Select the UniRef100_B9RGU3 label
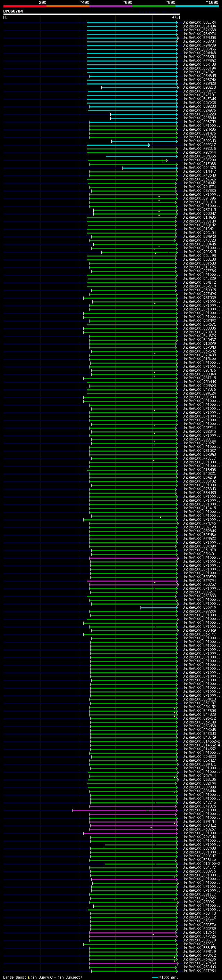 pyautogui.click(x=199, y=141)
